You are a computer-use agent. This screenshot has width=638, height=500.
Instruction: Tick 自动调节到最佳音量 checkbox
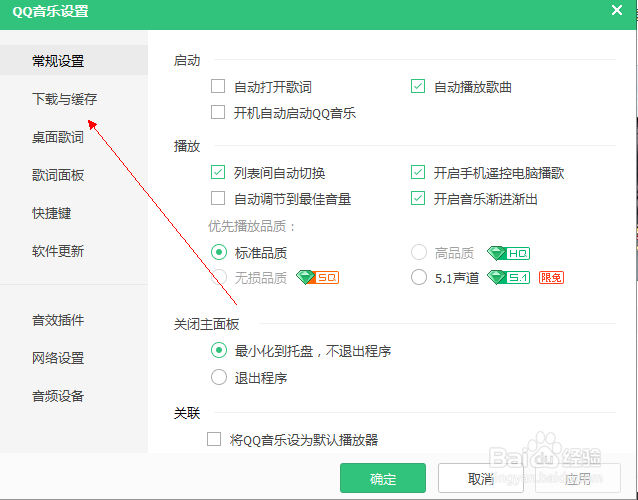click(218, 199)
